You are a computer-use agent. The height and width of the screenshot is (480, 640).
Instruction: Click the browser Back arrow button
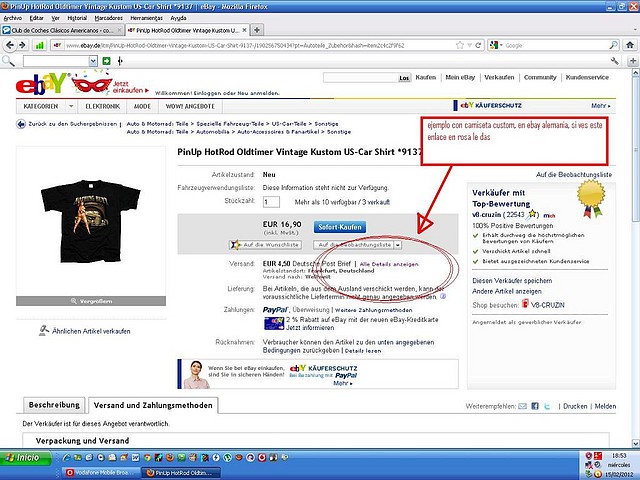(10, 45)
